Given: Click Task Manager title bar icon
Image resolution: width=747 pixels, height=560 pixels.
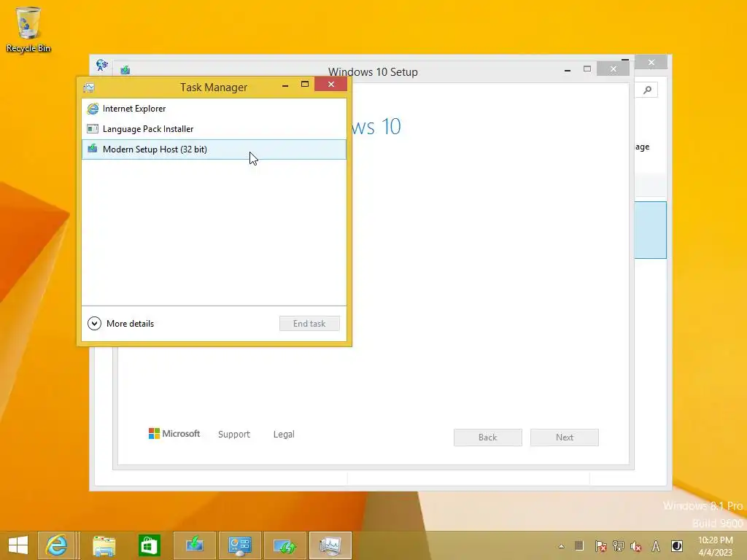Looking at the screenshot, I should 88,87.
